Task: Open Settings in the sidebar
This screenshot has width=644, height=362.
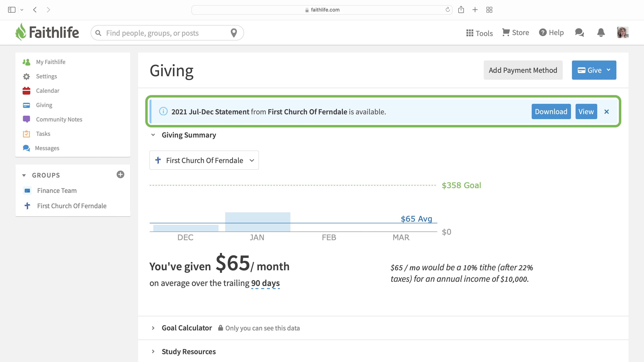Action: coord(47,76)
